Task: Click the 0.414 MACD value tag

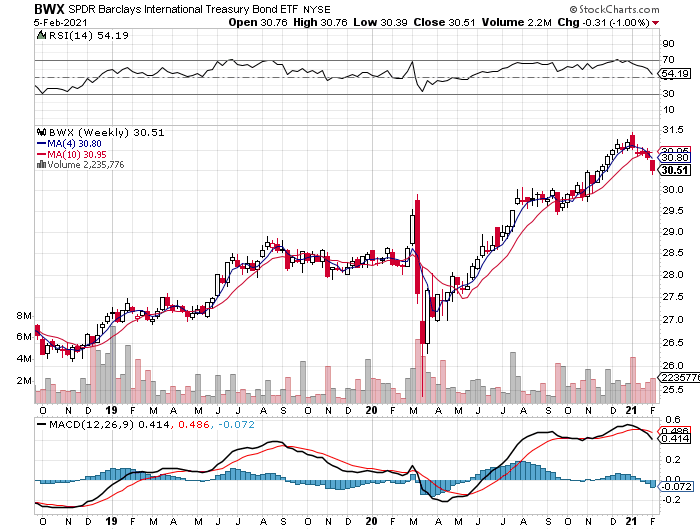Action: pyautogui.click(x=675, y=439)
